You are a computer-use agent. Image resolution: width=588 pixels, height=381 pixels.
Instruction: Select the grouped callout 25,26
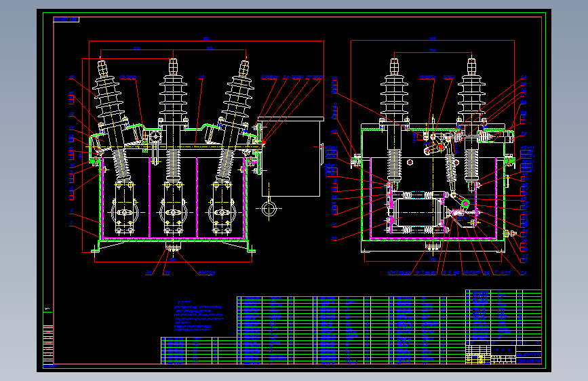(296, 77)
